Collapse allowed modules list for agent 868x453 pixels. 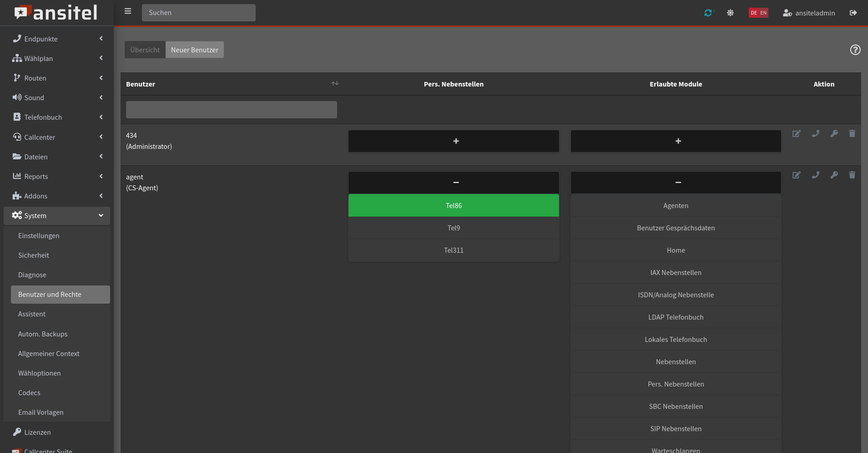(676, 183)
